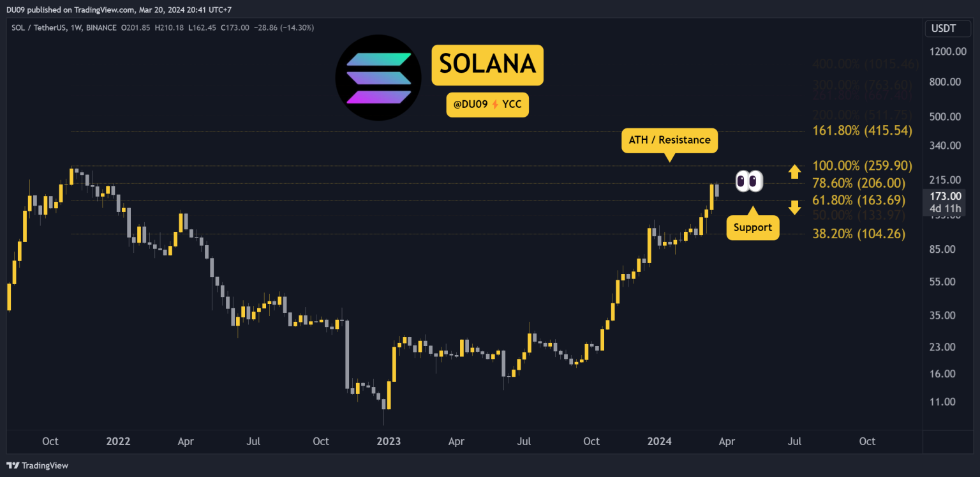Viewport: 980px width, 477px height.
Task: Click the yellow down arrow beside 61.80% level
Action: [x=794, y=208]
